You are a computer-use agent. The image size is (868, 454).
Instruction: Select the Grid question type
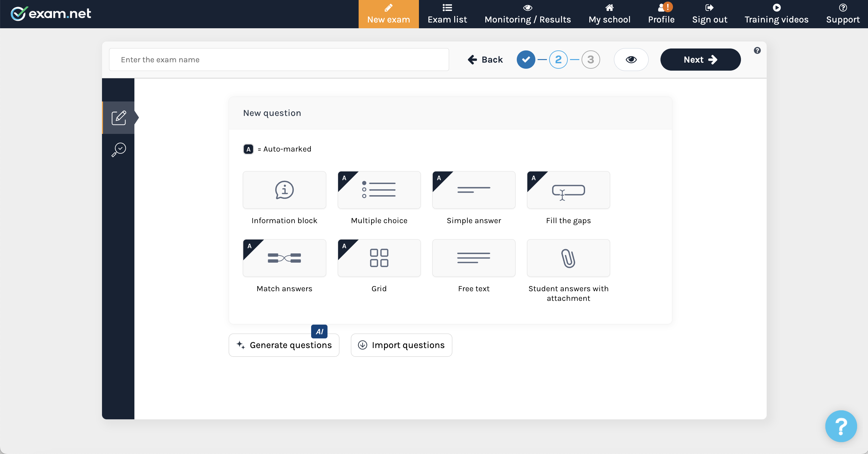pyautogui.click(x=379, y=258)
